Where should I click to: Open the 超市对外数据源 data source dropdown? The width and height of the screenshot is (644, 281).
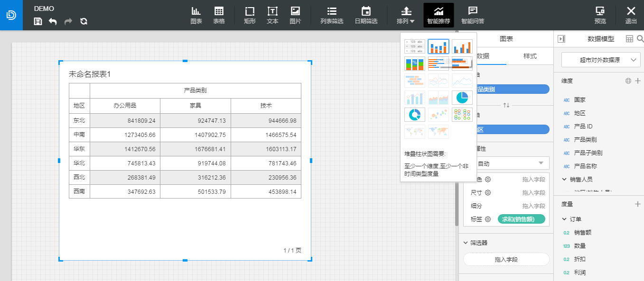pyautogui.click(x=601, y=60)
